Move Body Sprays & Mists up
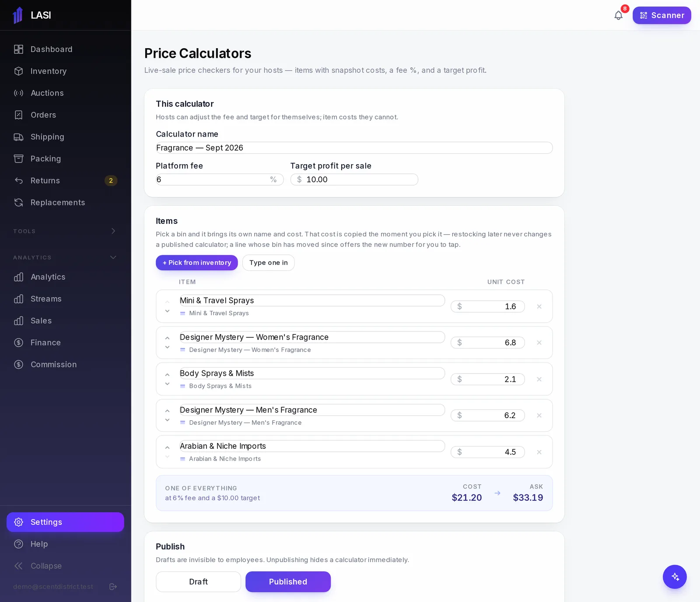 coord(167,375)
